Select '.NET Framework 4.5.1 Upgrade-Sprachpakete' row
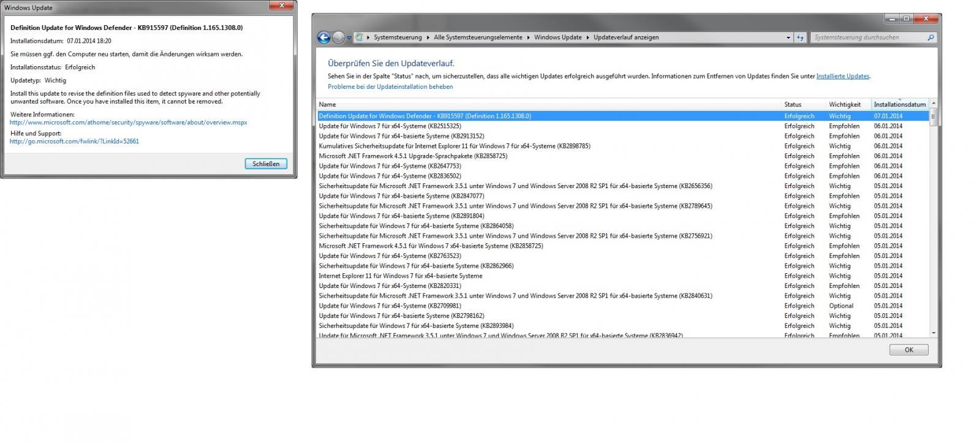Screen dimensions: 980x443 [x=623, y=156]
